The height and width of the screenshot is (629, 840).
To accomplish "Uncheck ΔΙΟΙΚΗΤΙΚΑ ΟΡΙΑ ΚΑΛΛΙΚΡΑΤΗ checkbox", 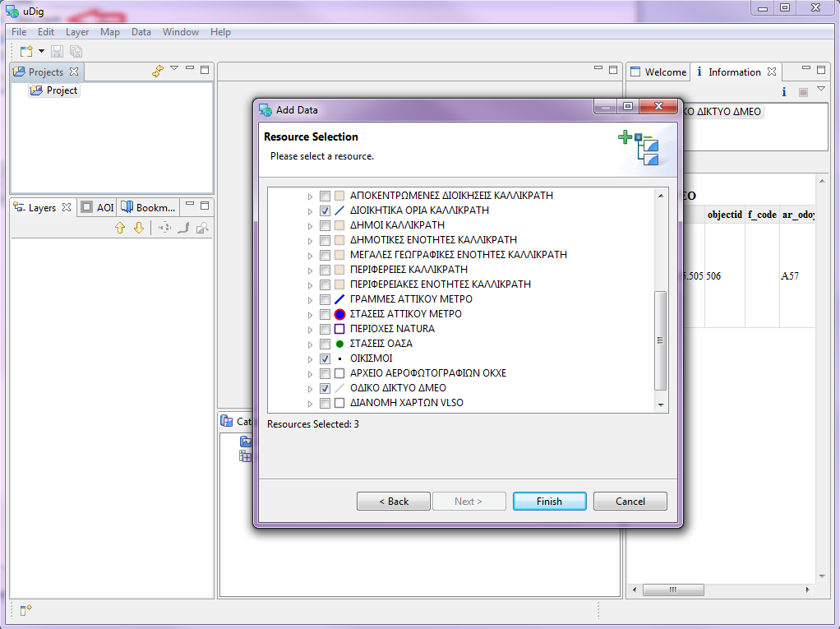I will click(x=325, y=211).
